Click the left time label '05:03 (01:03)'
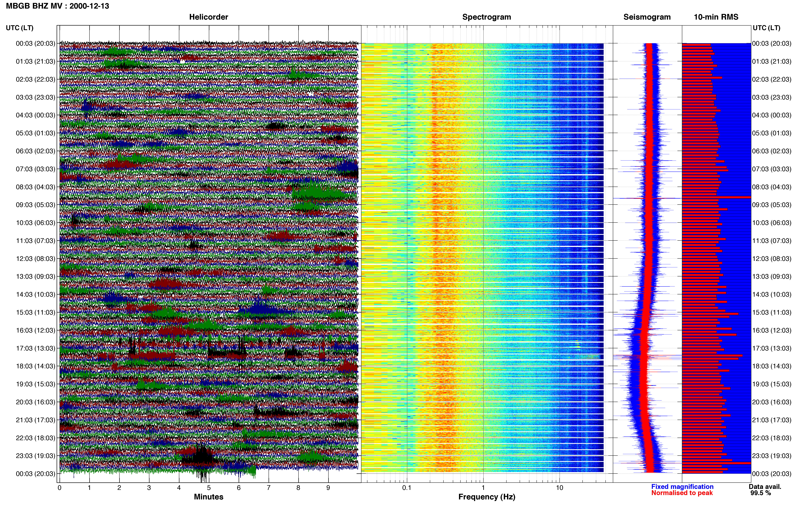This screenshot has width=812, height=508. point(36,133)
